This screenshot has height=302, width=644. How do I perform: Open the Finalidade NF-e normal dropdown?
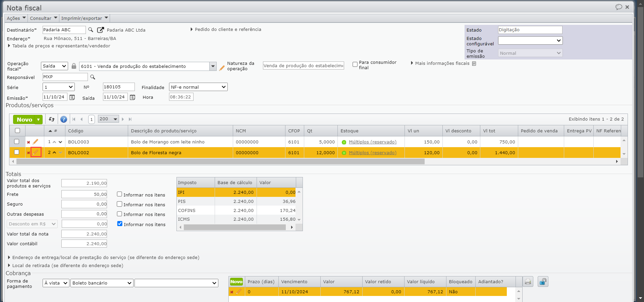pos(198,87)
